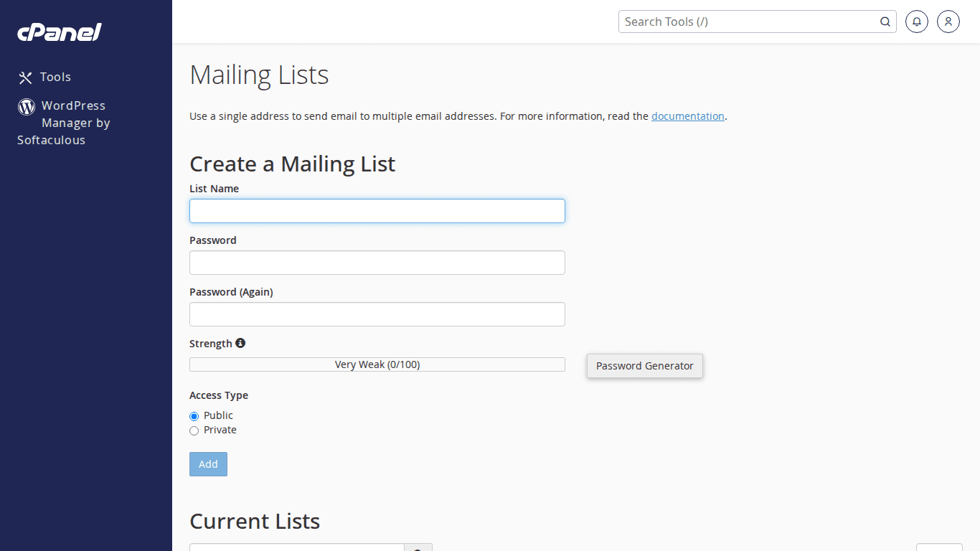Screen dimensions: 980x551
Task: Click the WordPress icon in the sidebar
Action: 26,106
